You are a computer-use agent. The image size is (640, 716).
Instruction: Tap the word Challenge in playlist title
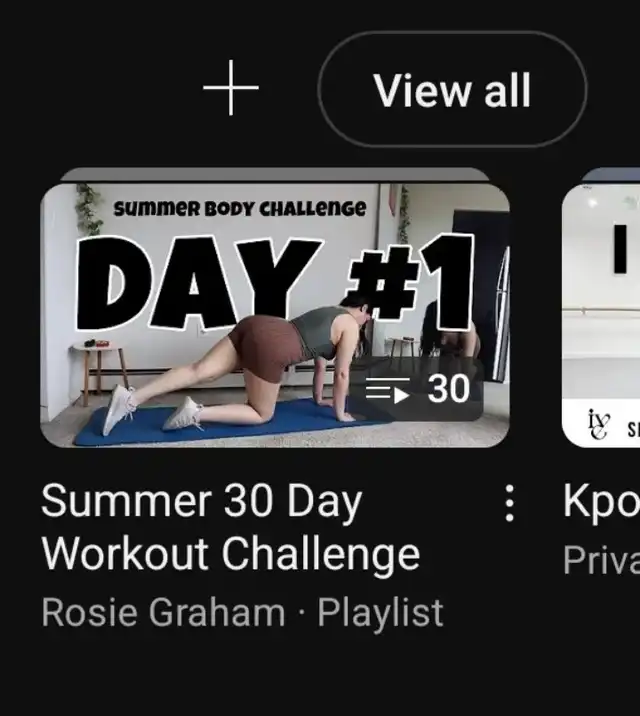[321, 554]
